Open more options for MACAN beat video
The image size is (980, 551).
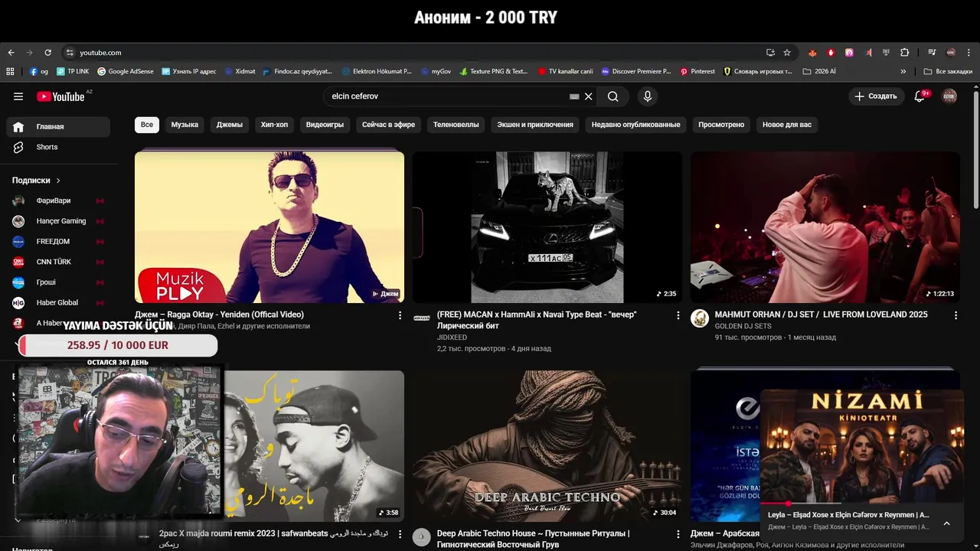678,315
